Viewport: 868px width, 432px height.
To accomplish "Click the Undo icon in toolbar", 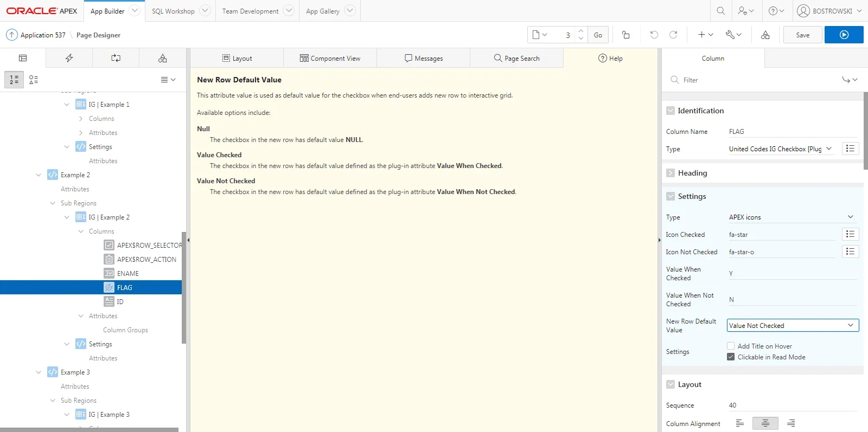I will [x=654, y=35].
